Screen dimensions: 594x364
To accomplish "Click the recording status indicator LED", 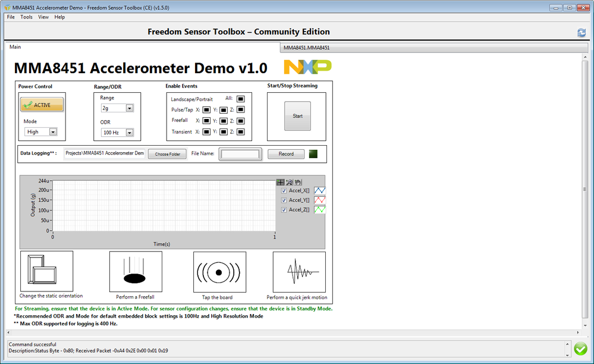I will click(x=313, y=154).
